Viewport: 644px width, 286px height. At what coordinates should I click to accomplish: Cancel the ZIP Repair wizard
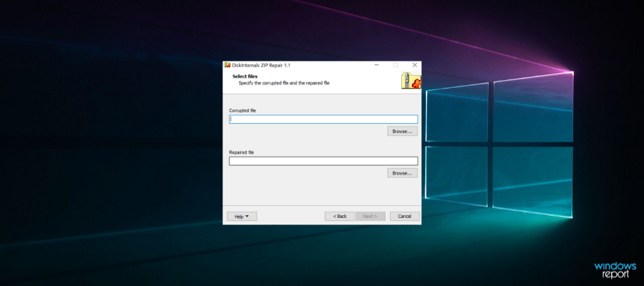pos(404,216)
